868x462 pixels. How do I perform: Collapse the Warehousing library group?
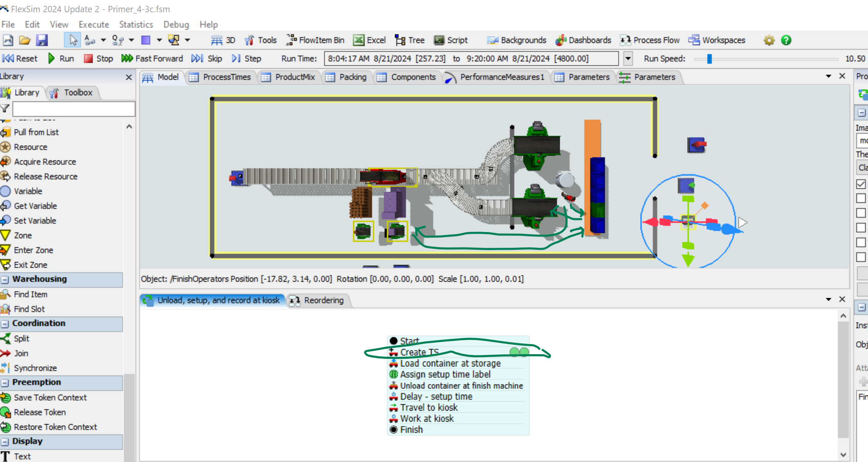pos(5,279)
